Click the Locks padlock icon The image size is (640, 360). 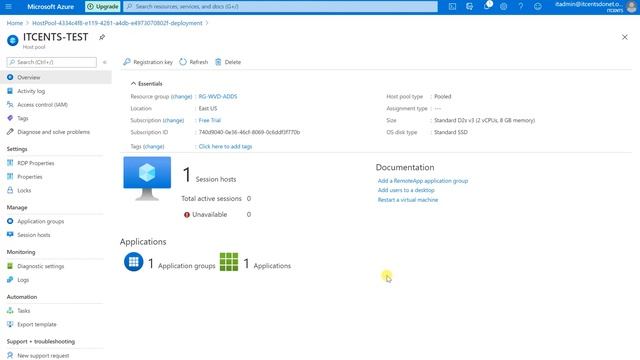pos(10,190)
